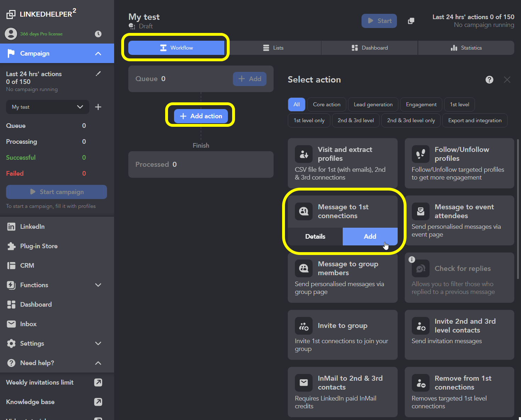Filter actions by 1st level
Screen dimensions: 521x420
point(460,104)
